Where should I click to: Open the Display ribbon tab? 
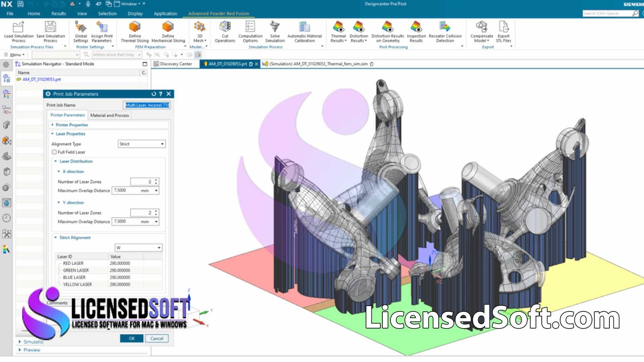[x=135, y=13]
